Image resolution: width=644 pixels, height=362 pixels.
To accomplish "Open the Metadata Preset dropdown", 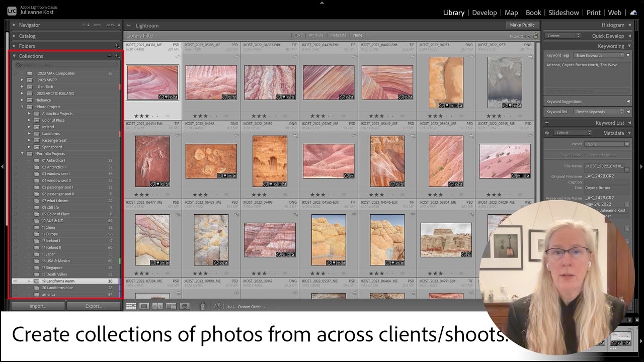I will (x=606, y=144).
